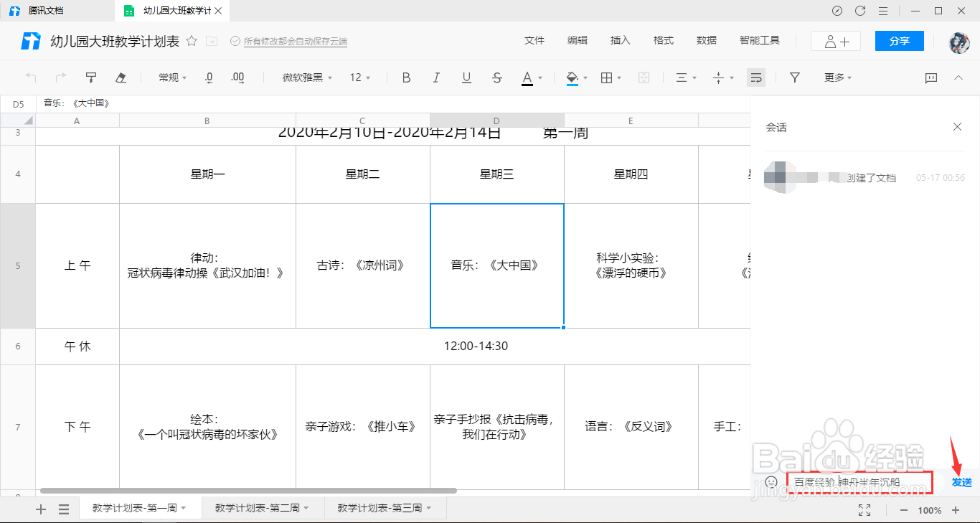
Task: Open the 文件 menu
Action: click(534, 41)
